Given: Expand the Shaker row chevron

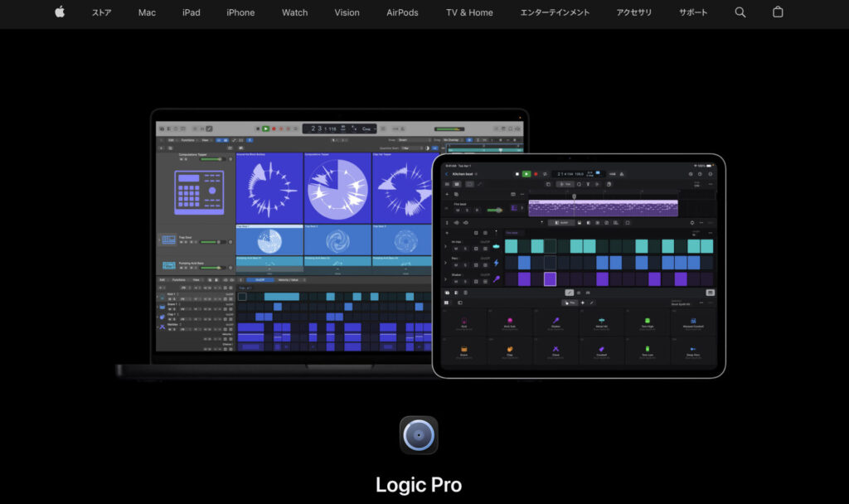Looking at the screenshot, I should click(x=446, y=279).
